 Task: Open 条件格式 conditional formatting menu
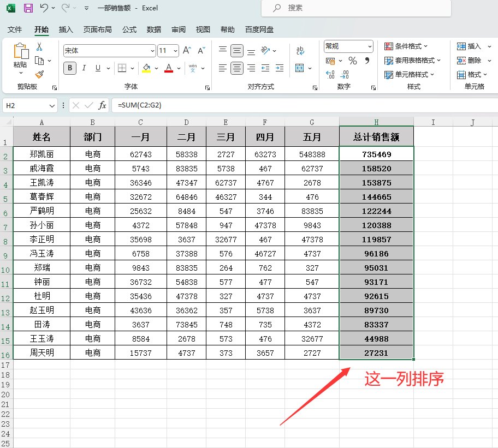406,46
